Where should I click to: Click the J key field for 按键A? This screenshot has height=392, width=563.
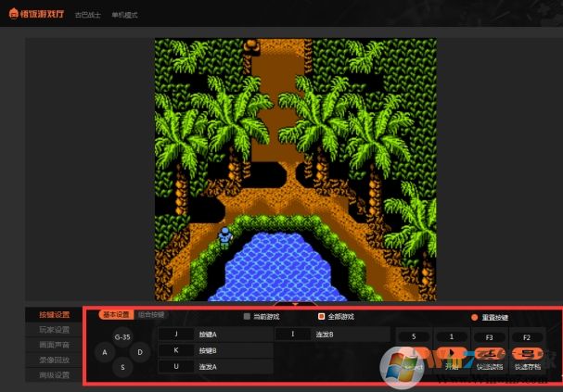(x=175, y=334)
